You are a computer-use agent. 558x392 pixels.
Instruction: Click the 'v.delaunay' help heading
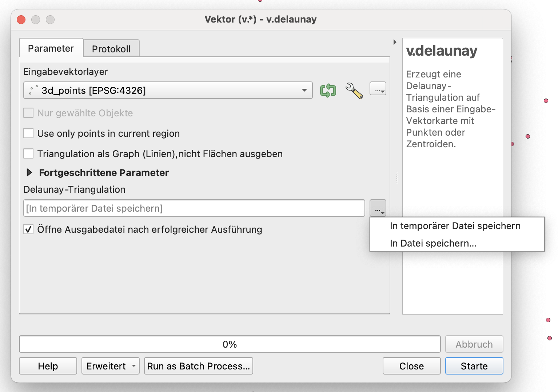point(442,51)
